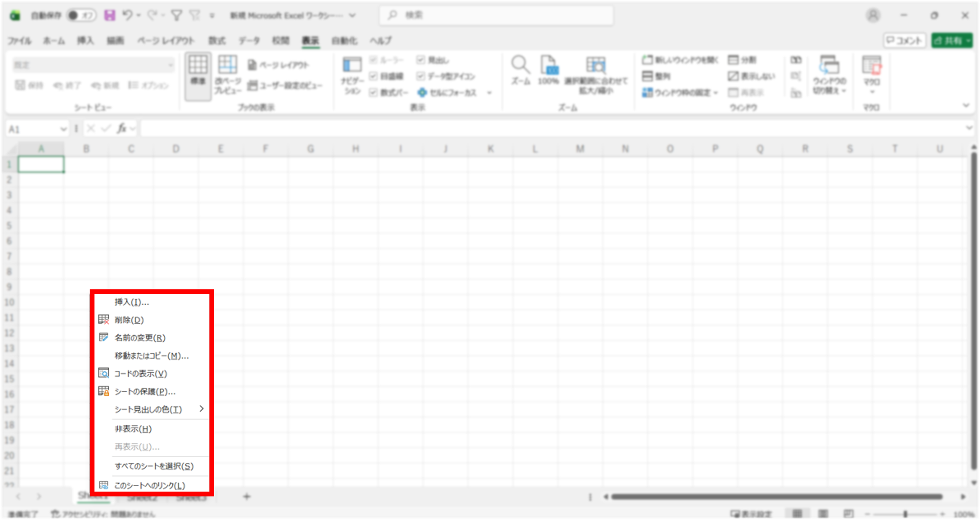
Task: Uncheck the gridlines (目盛線) checkbox
Action: [373, 76]
